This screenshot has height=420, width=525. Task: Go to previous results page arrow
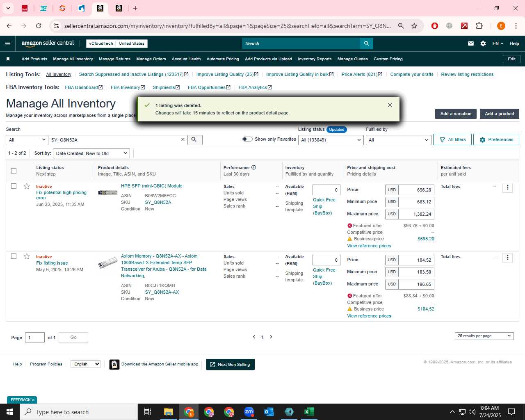click(254, 337)
